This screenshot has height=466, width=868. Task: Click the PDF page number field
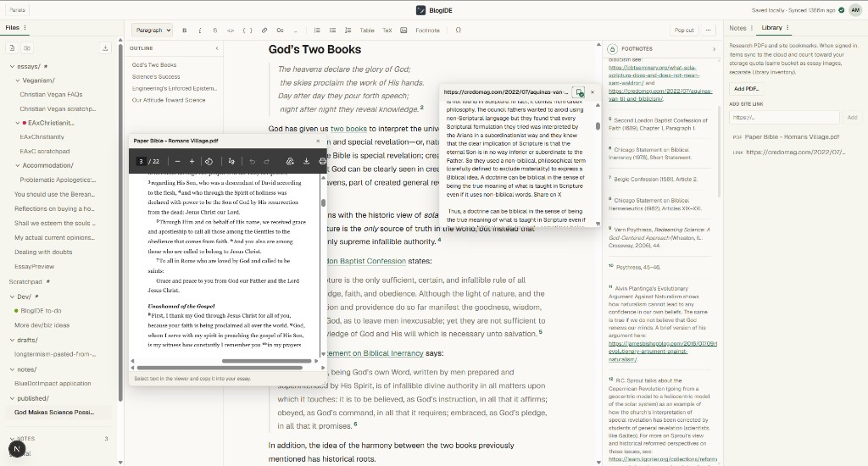click(142, 162)
